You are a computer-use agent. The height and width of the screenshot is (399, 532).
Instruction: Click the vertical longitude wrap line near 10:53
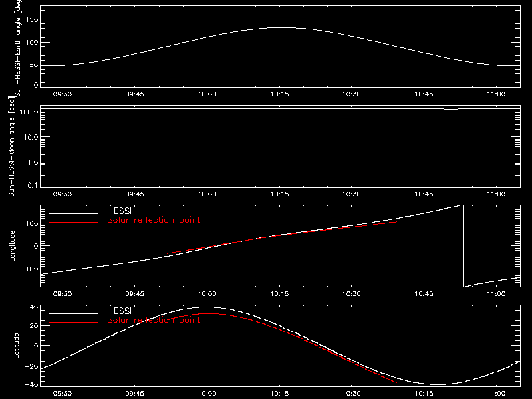tap(463, 246)
